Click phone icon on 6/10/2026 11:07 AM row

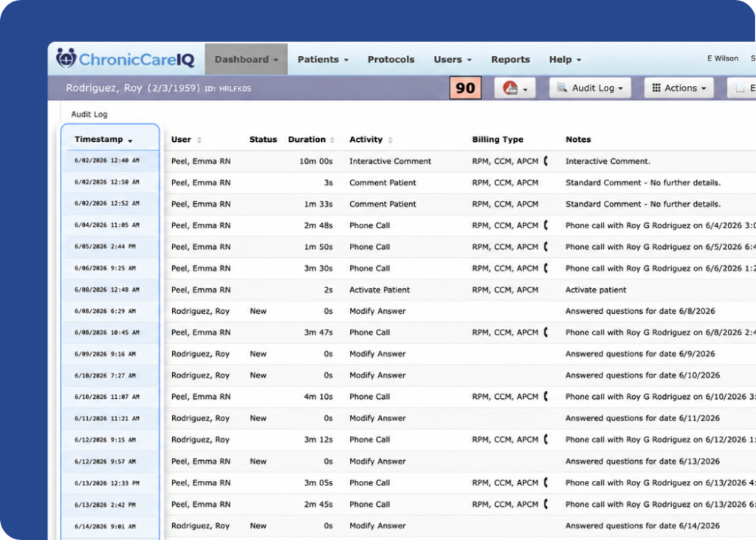(546, 396)
